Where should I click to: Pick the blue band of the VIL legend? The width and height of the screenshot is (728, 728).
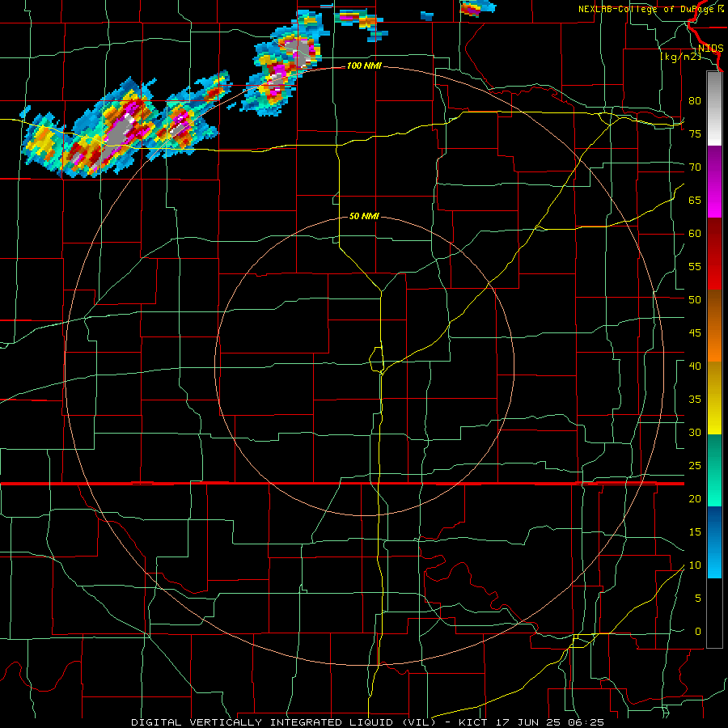(714, 542)
